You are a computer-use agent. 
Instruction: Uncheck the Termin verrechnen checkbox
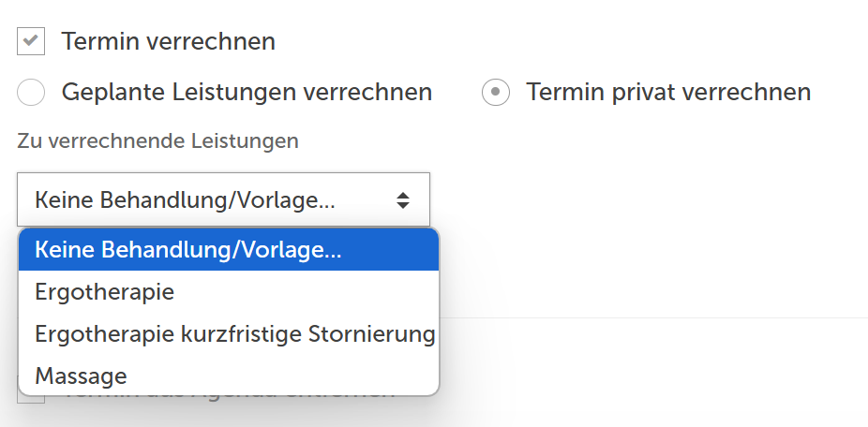pyautogui.click(x=31, y=41)
